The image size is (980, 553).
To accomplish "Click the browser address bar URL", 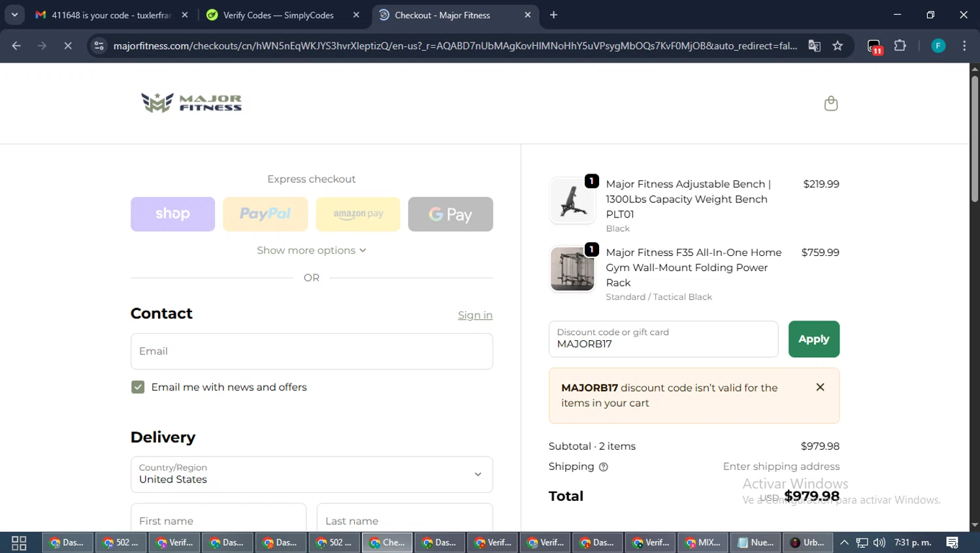I will (455, 46).
